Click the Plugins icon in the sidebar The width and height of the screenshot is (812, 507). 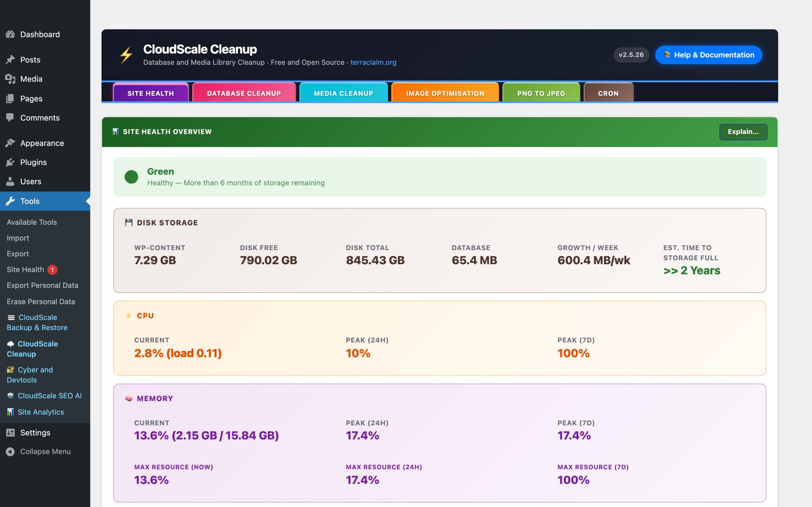[10, 162]
